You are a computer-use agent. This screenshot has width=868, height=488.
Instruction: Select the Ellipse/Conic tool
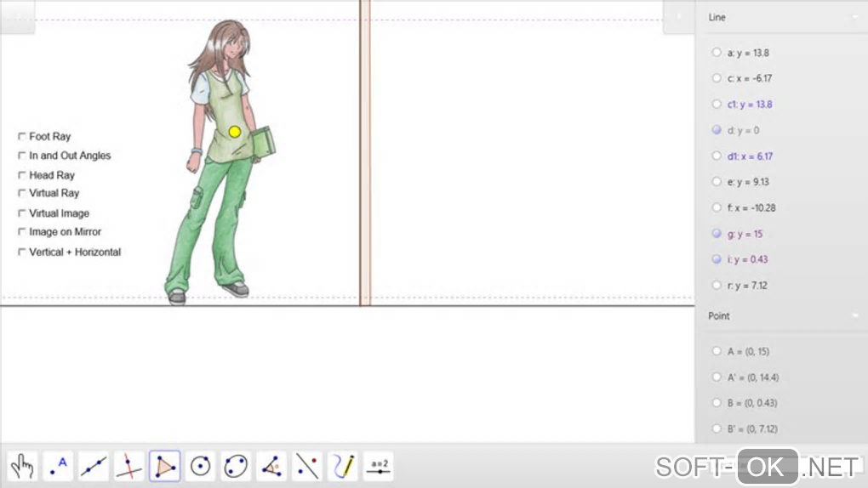pos(236,466)
